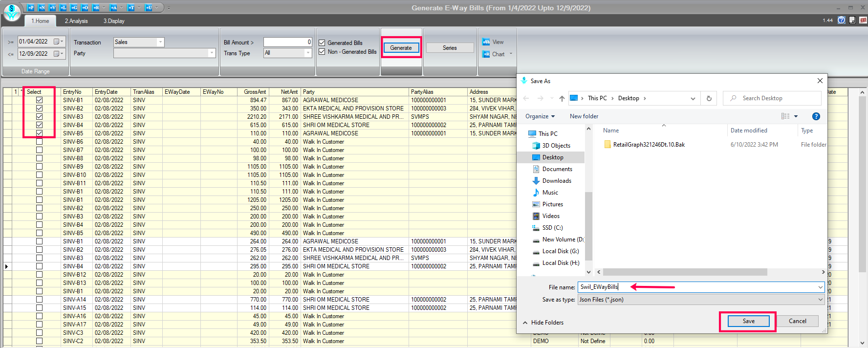Toggle Generated Bills checkbox
The height and width of the screenshot is (348, 868).
(322, 43)
